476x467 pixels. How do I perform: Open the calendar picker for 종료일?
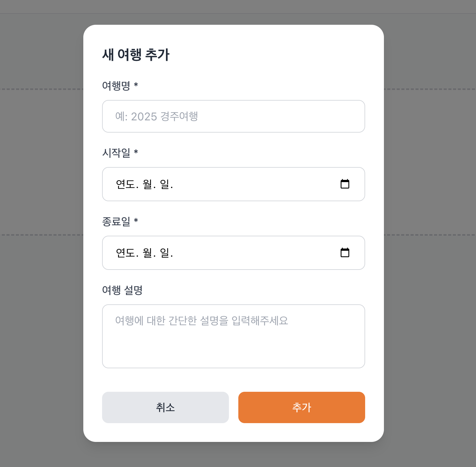point(345,253)
